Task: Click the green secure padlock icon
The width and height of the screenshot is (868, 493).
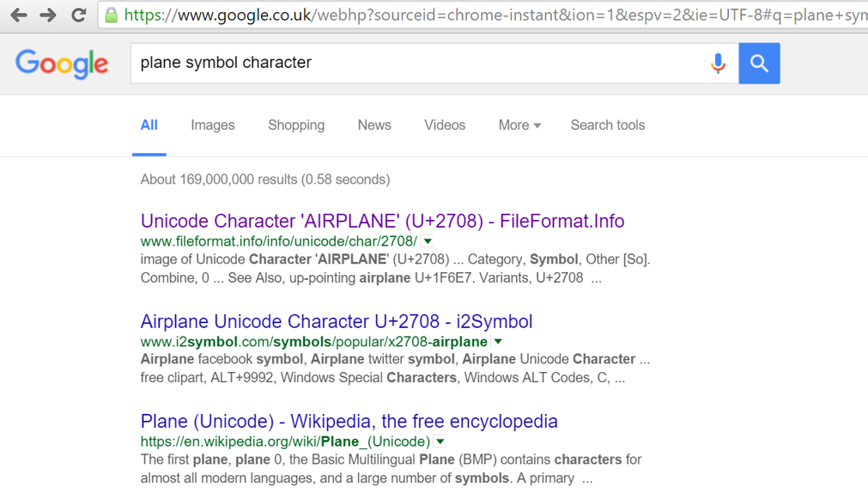Action: pos(111,15)
